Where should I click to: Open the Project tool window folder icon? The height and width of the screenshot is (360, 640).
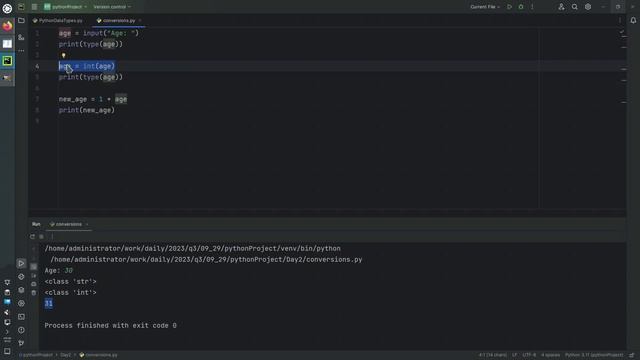pyautogui.click(x=21, y=20)
